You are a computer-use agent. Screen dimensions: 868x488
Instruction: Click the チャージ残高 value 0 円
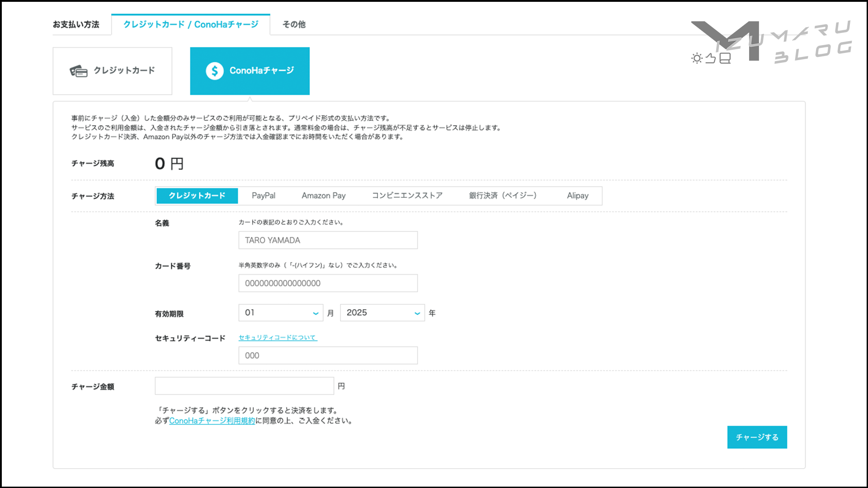pyautogui.click(x=169, y=164)
